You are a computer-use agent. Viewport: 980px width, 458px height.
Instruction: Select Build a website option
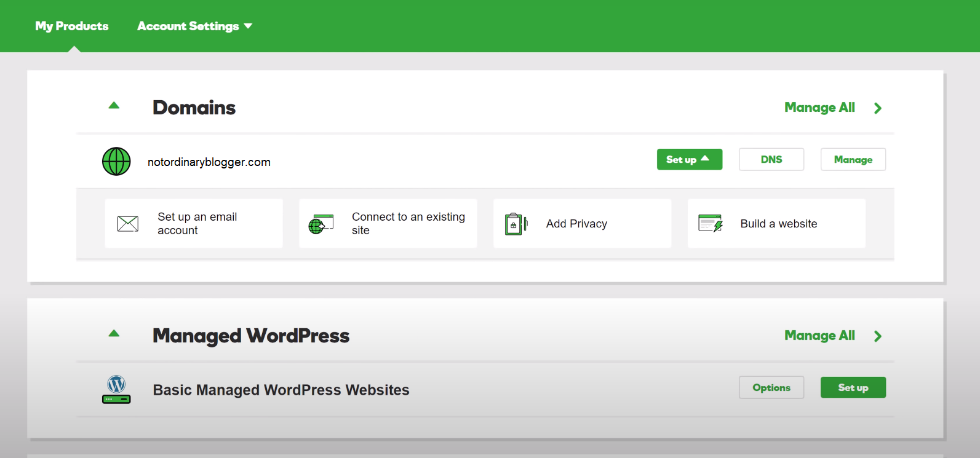pos(776,223)
